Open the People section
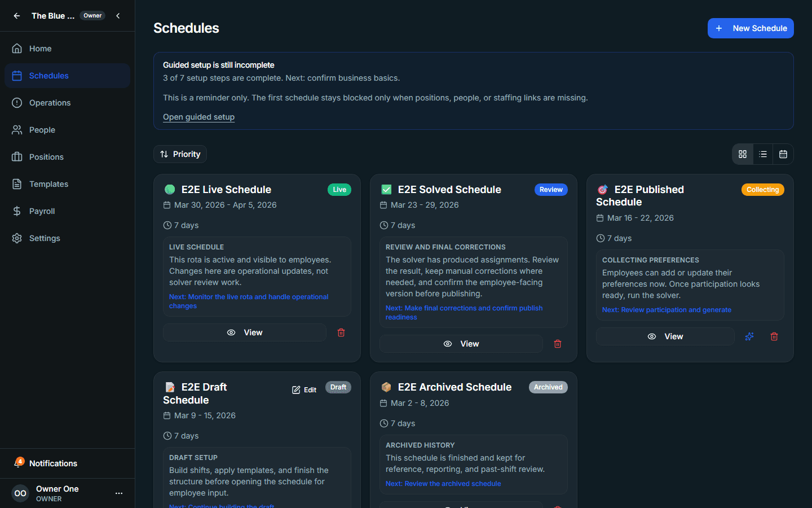 67,130
